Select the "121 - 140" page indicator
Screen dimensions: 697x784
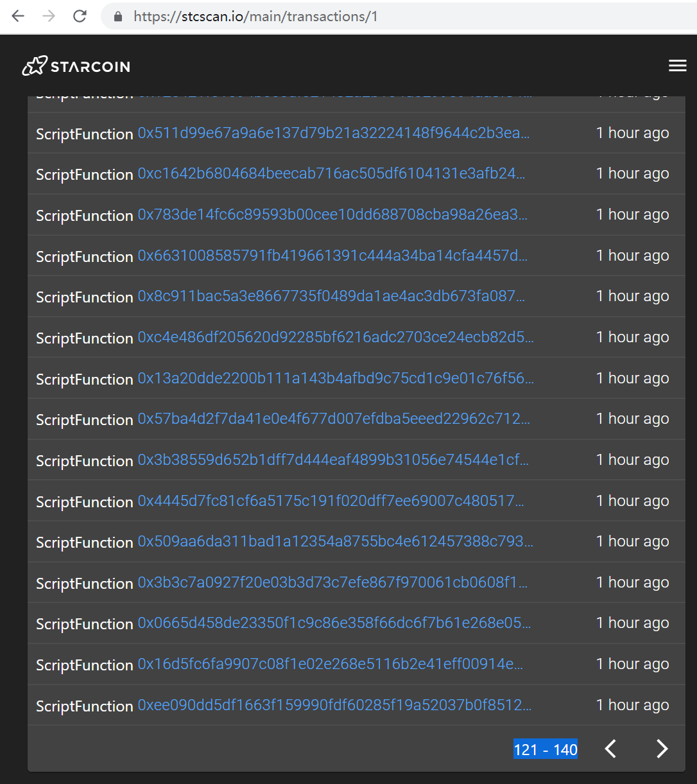(x=545, y=749)
